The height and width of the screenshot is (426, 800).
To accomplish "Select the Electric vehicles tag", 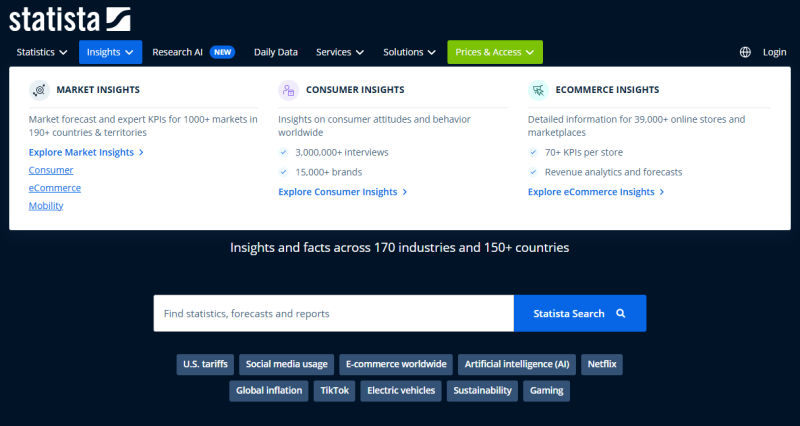I will pyautogui.click(x=401, y=391).
